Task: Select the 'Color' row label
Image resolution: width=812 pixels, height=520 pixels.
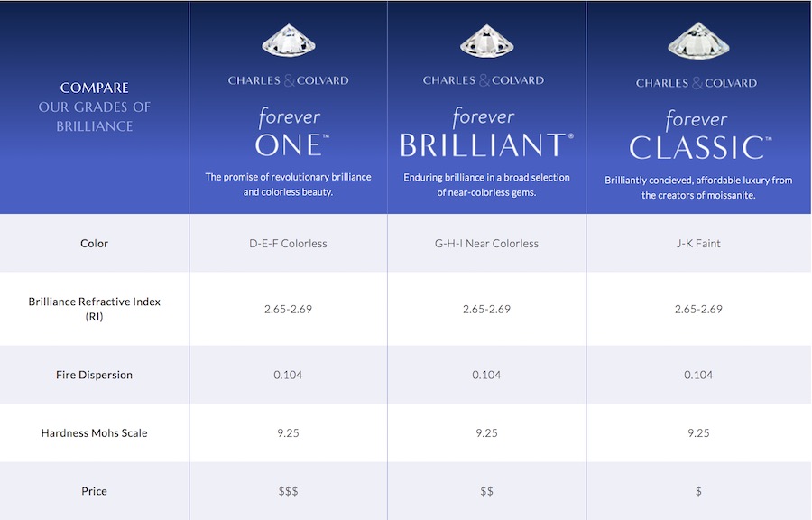Action: point(95,244)
